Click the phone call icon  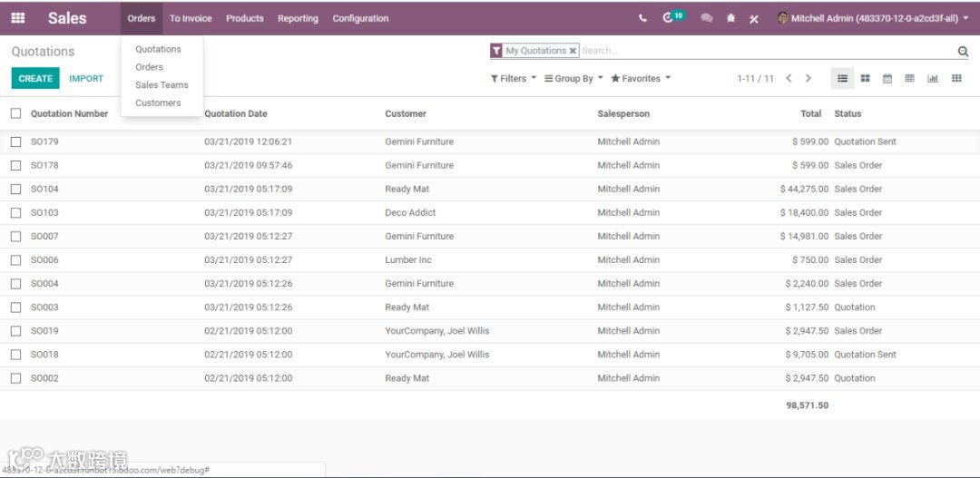click(x=642, y=18)
